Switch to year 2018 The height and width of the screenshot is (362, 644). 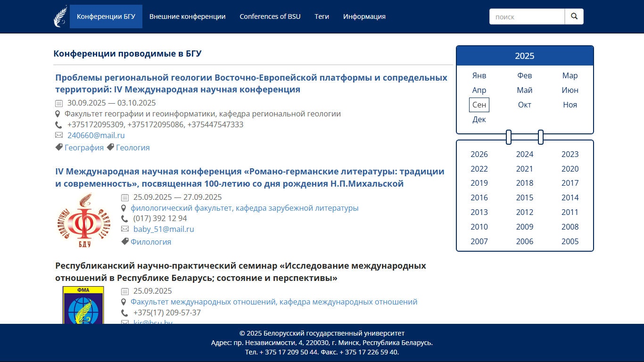pyautogui.click(x=525, y=183)
